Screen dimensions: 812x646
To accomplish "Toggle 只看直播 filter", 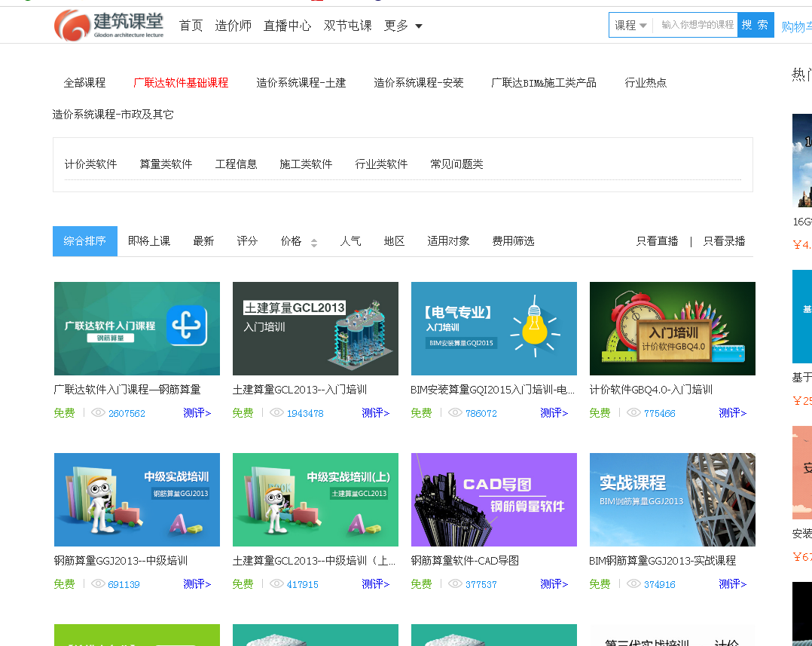I will [657, 241].
